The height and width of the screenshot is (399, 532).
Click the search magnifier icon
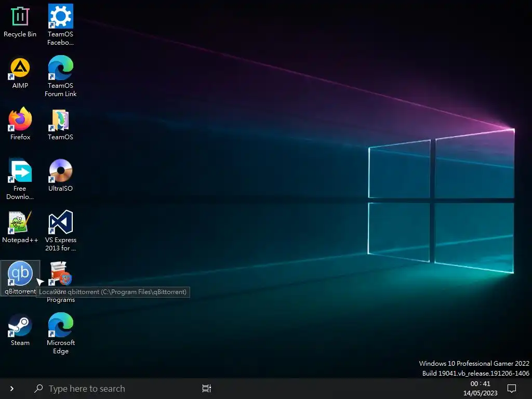pos(38,389)
